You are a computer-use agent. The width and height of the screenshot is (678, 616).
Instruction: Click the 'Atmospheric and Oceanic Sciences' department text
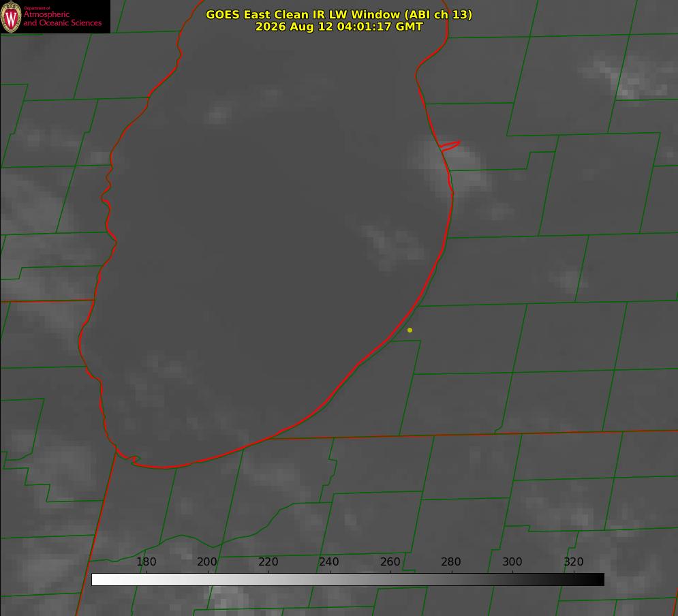[62, 18]
